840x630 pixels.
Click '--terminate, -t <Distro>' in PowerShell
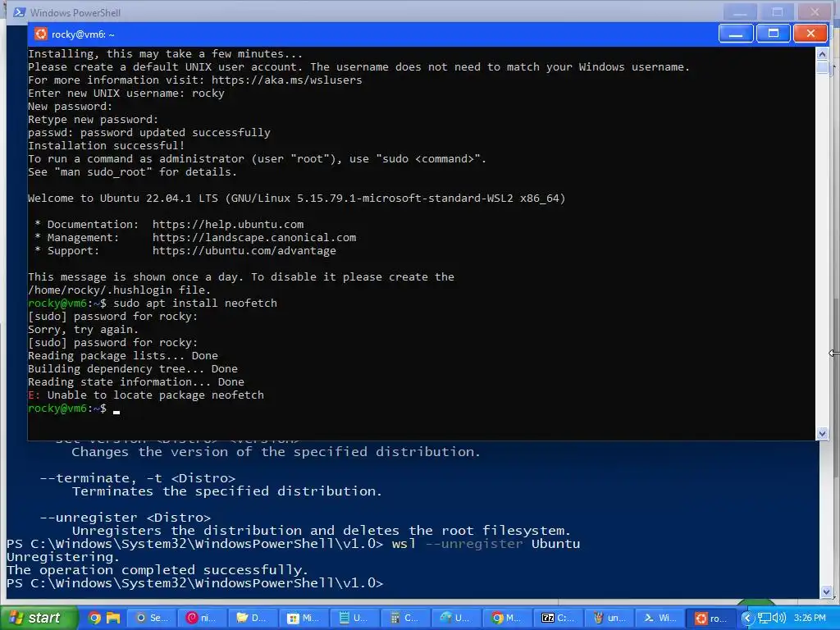pyautogui.click(x=137, y=478)
